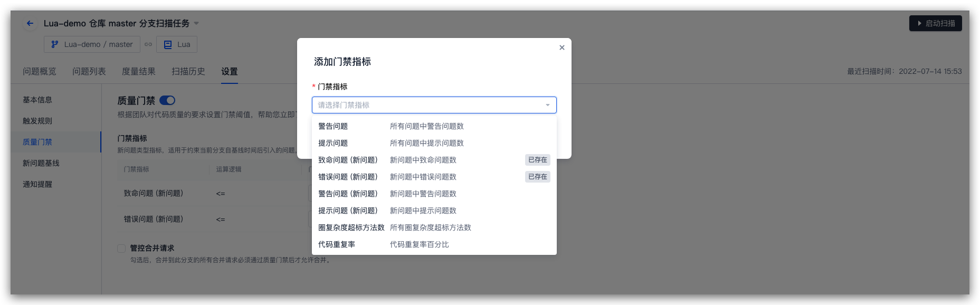The width and height of the screenshot is (980, 305).
Task: Select 提示问题 所有问题中提示问题数 option
Action: pyautogui.click(x=434, y=143)
